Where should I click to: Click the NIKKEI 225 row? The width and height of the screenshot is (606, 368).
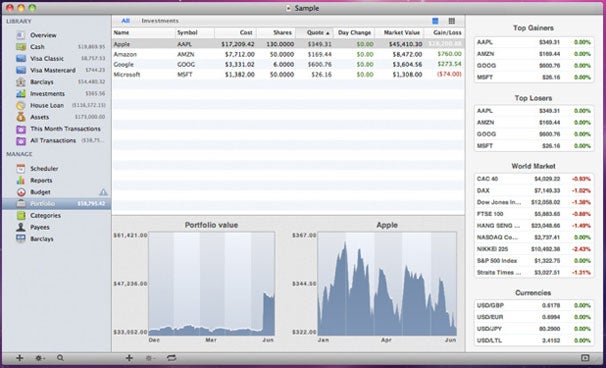point(534,249)
